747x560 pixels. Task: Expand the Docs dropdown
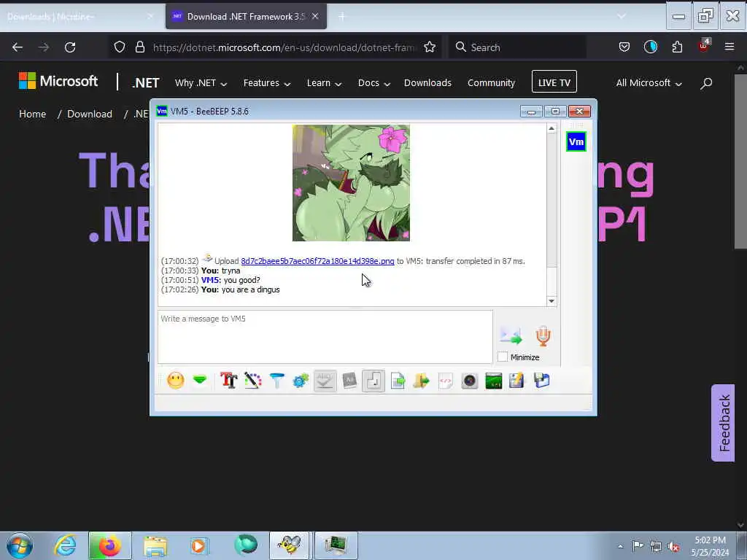point(374,83)
